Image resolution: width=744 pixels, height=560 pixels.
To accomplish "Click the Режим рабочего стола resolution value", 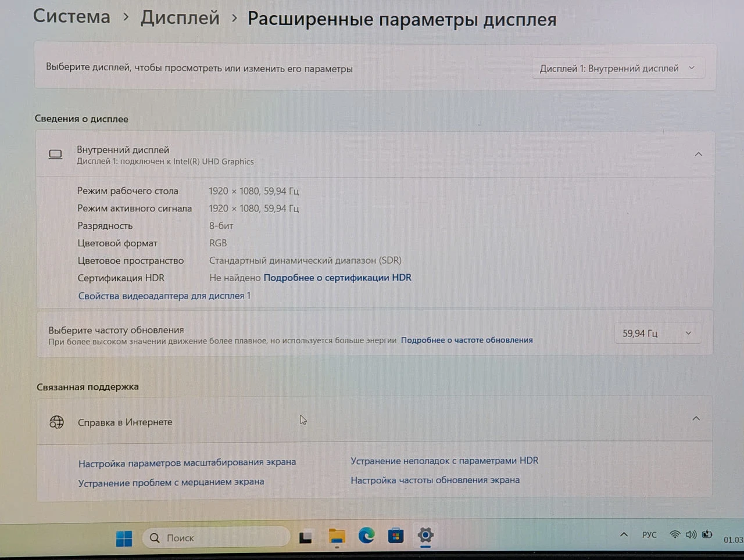I will click(254, 191).
